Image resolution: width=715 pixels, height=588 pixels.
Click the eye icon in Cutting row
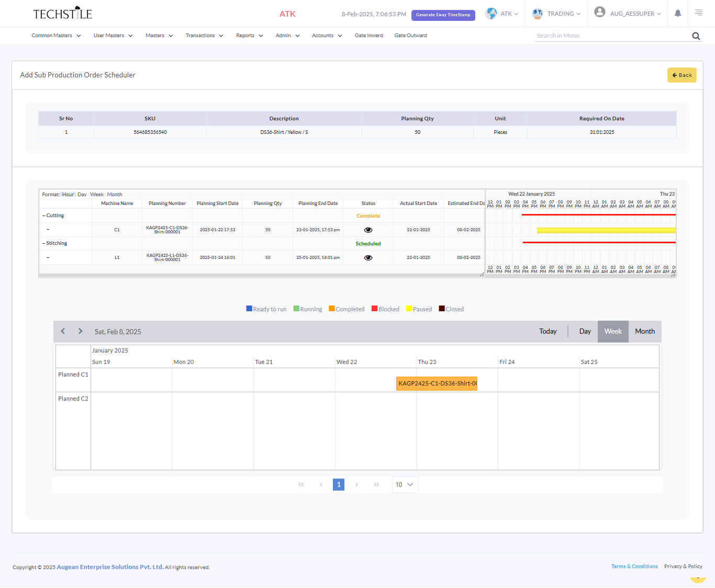(368, 230)
